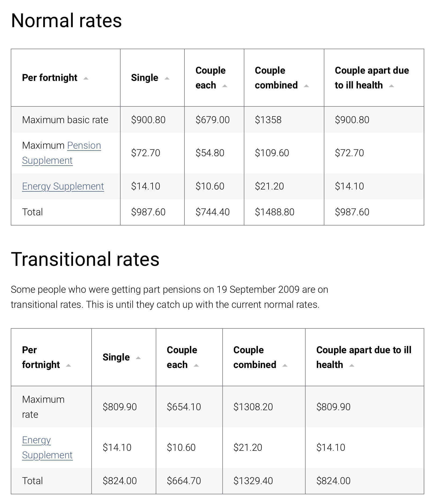This screenshot has height=504, width=435.
Task: Open Energy Supplement link in Transitional rates table
Action: click(47, 447)
